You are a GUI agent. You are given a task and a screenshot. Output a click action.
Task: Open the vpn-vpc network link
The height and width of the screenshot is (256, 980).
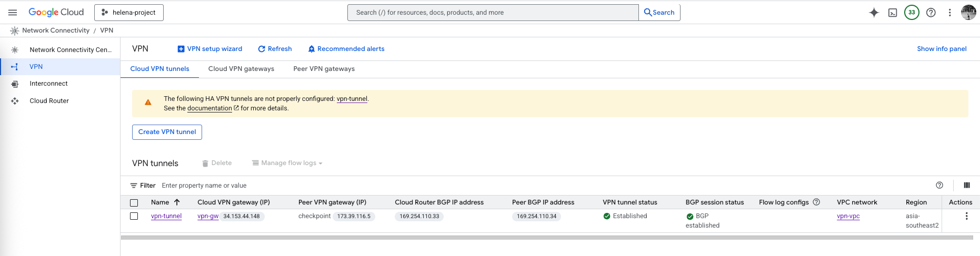[848, 216]
